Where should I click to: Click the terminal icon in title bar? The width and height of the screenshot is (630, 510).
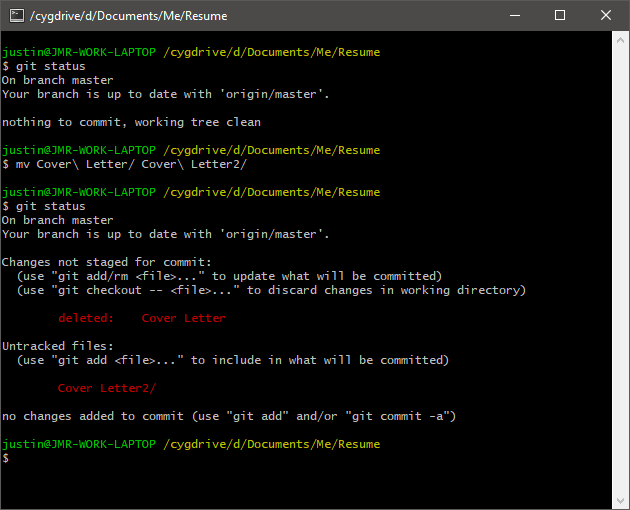point(17,16)
